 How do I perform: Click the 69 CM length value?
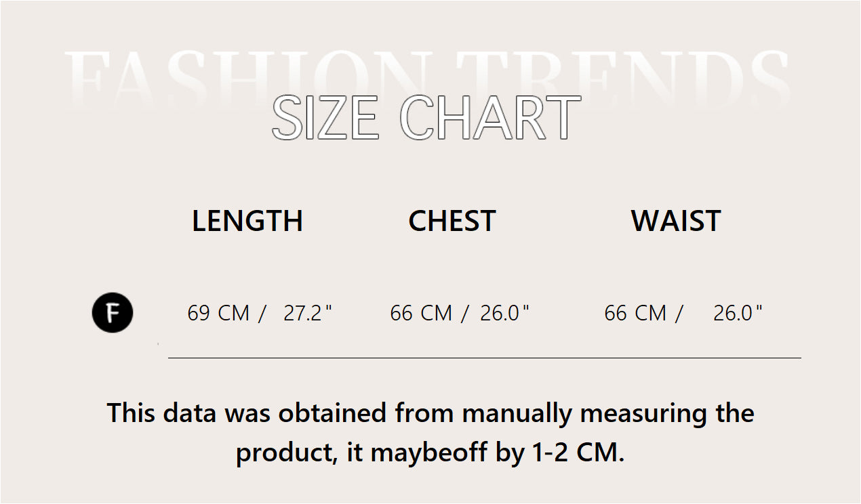pos(218,313)
